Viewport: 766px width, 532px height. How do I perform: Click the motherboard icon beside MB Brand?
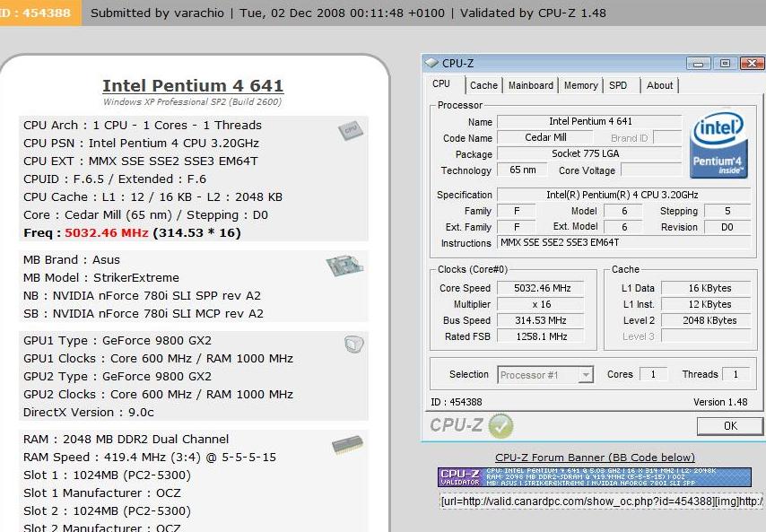pyautogui.click(x=344, y=266)
